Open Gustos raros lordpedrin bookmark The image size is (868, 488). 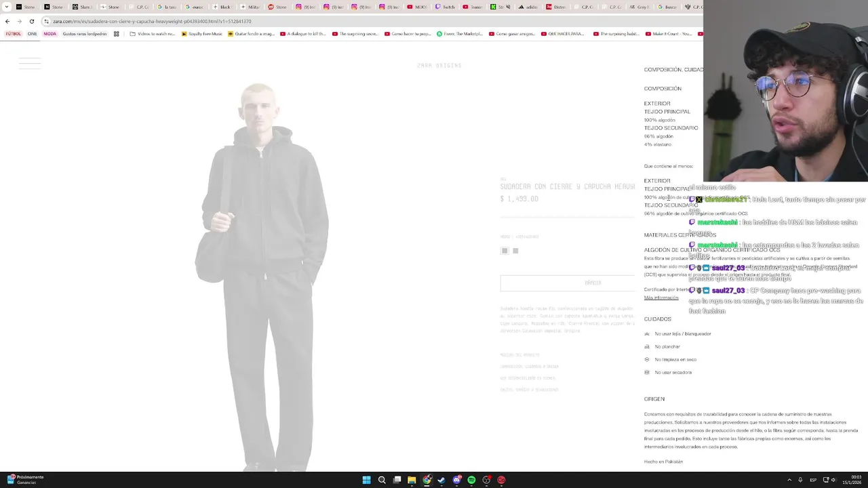(85, 34)
